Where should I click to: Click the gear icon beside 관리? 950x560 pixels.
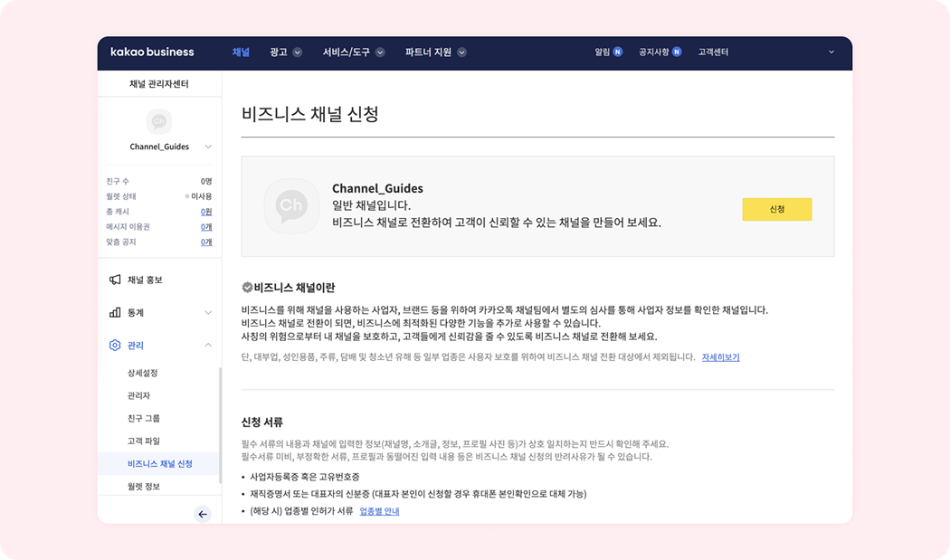pos(115,345)
